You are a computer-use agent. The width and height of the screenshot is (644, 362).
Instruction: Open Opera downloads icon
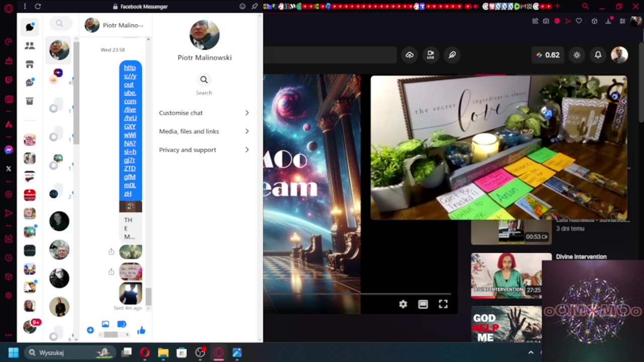pos(609,21)
